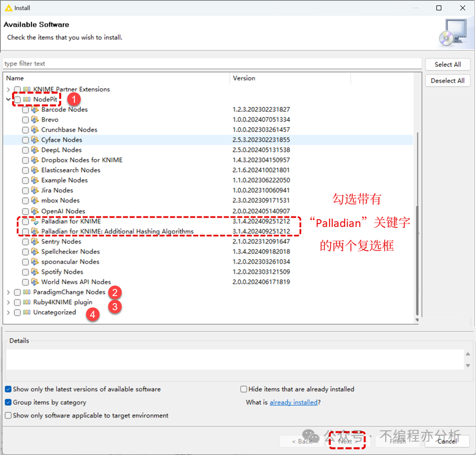Click the Uncategorized category icon
Image resolution: width=476 pixels, height=455 pixels.
(x=27, y=312)
